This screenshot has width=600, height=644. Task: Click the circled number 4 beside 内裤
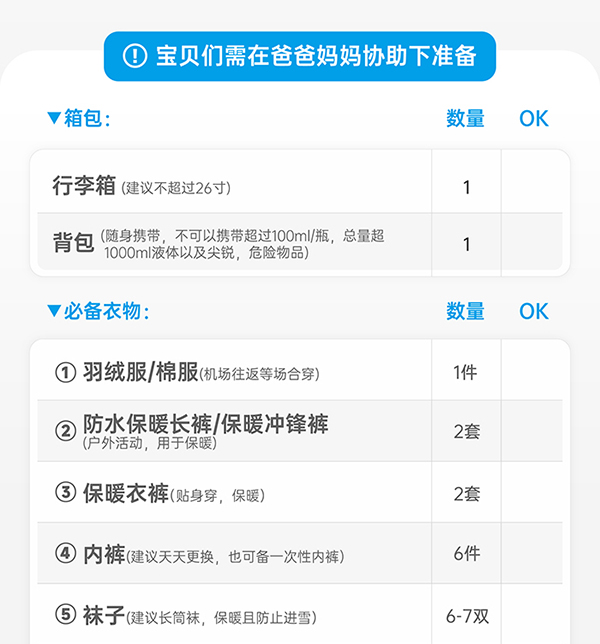pos(66,554)
